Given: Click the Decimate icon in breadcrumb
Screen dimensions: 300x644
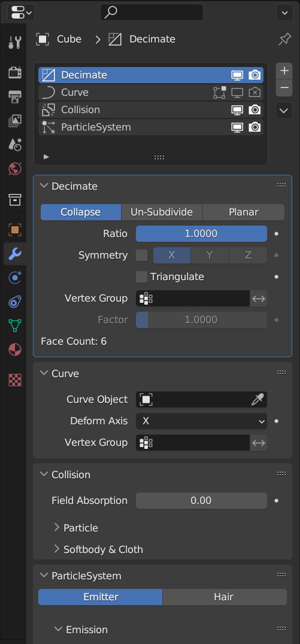Looking at the screenshot, I should 114,40.
